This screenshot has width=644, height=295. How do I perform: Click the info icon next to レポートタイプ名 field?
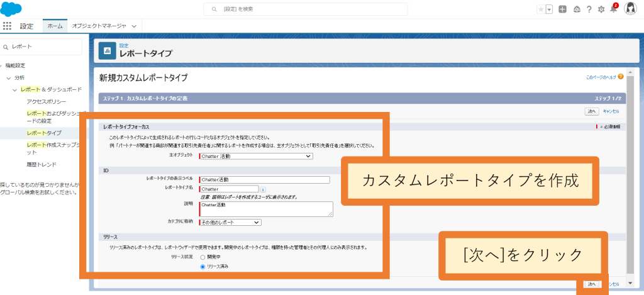pyautogui.click(x=263, y=189)
